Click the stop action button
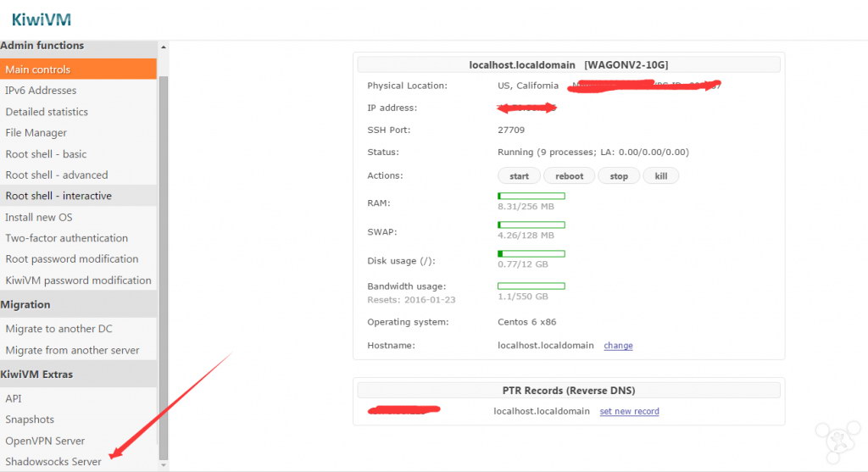 coord(619,176)
